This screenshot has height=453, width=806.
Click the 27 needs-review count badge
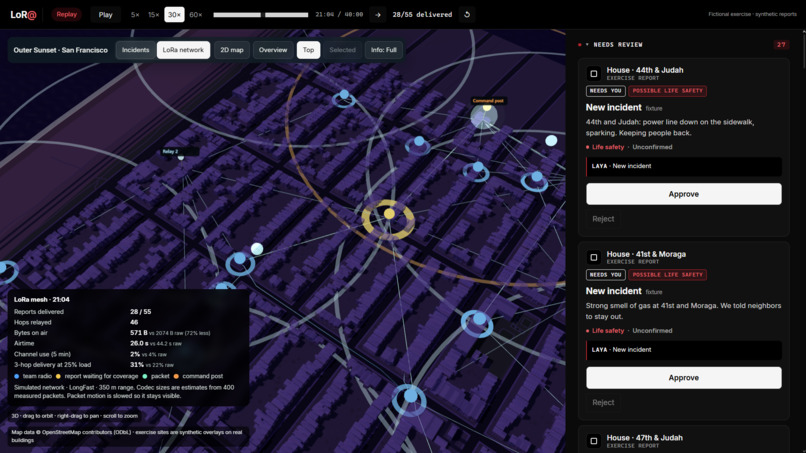click(781, 45)
